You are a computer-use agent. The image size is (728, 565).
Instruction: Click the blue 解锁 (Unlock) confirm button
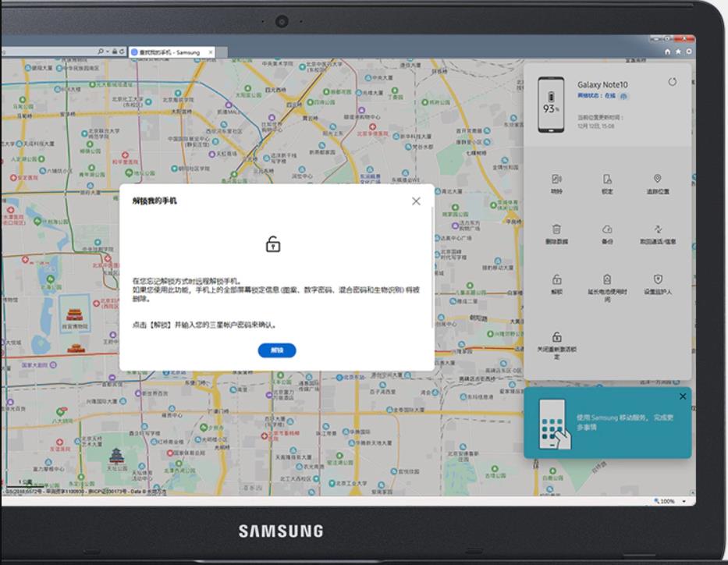point(277,350)
